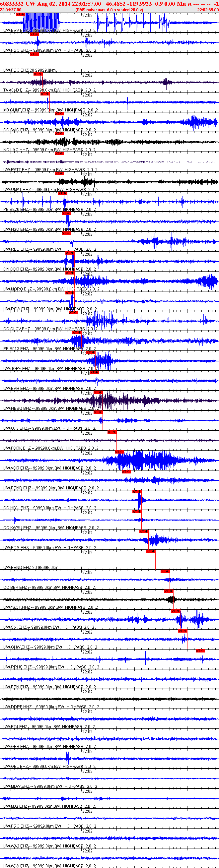219x868 pixels.
Task: Select the UW.YACT HHZ station label
Action: click(51, 607)
